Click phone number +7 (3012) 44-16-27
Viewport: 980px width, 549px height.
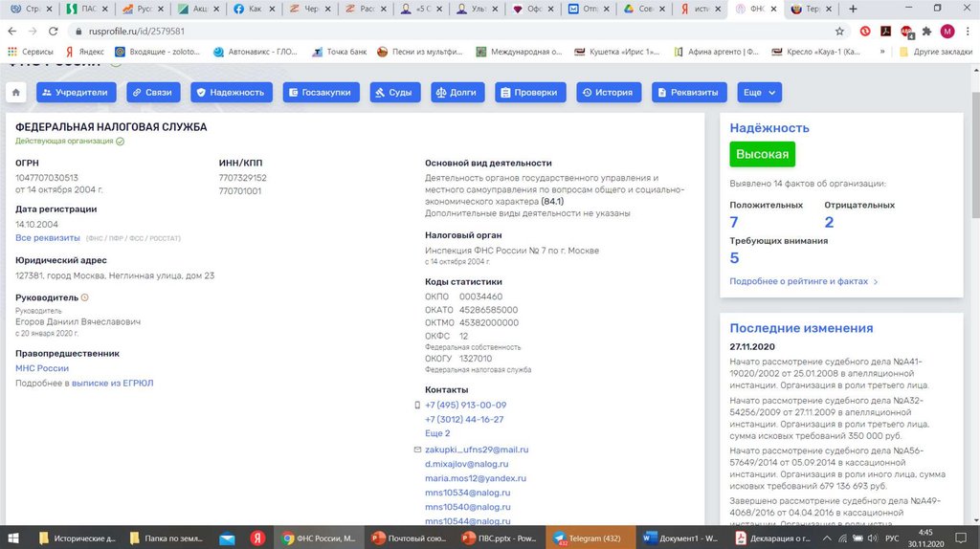[x=464, y=419]
